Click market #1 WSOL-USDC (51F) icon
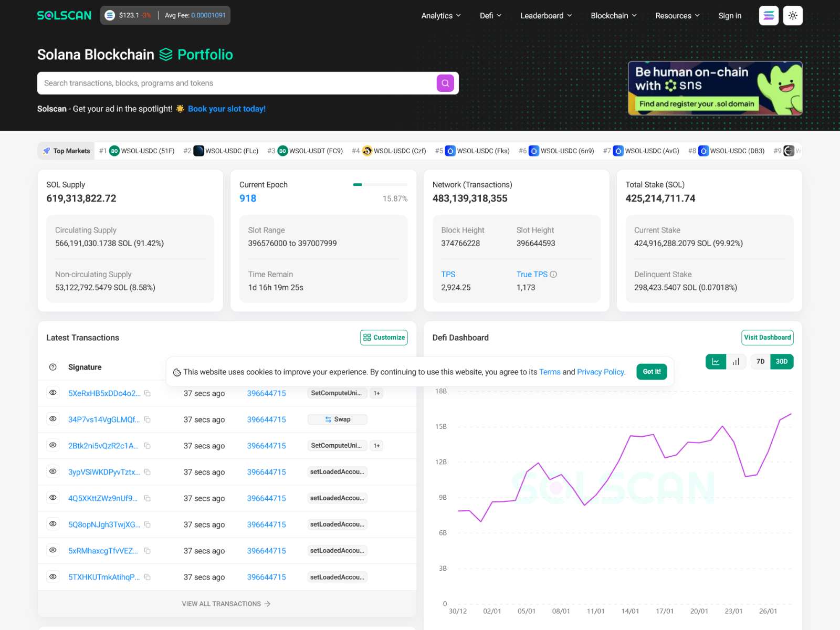 114,151
